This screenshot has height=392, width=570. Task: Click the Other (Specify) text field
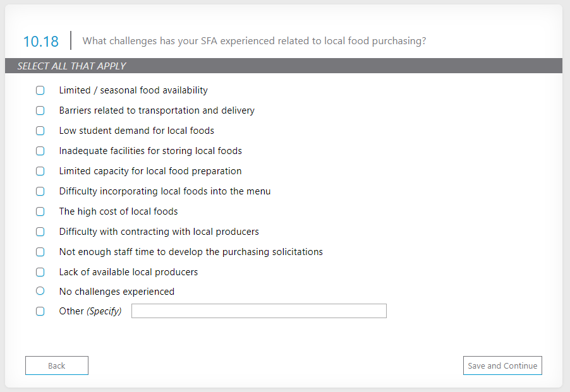[x=258, y=311]
